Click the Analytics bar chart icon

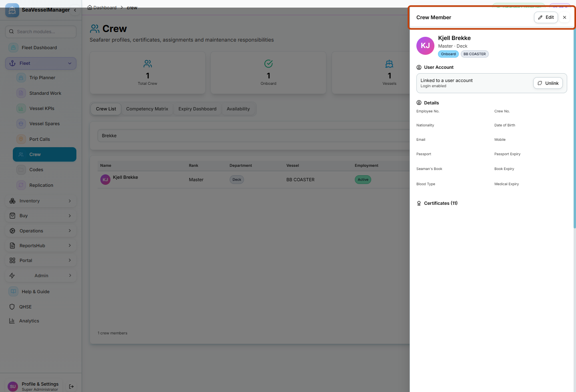tap(12, 321)
